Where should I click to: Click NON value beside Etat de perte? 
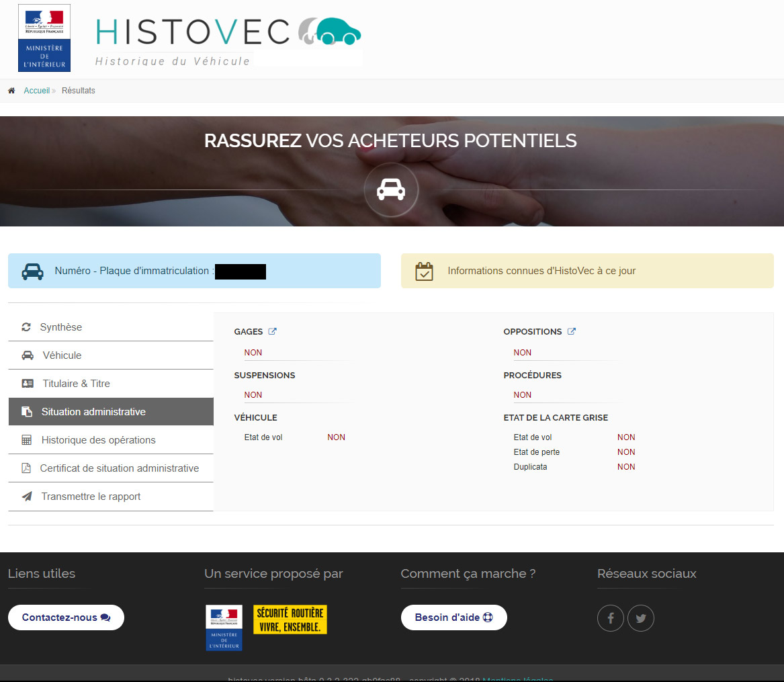tap(626, 452)
